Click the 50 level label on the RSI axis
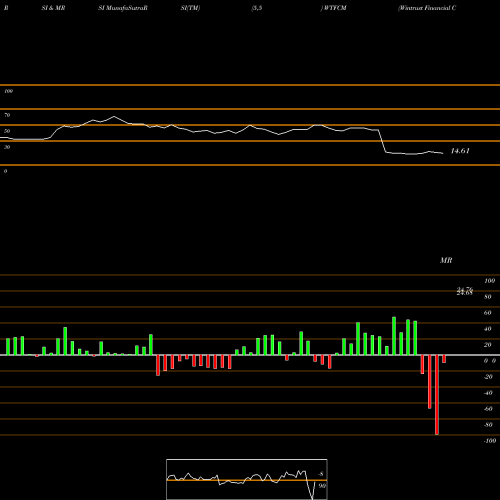 [x=7, y=131]
